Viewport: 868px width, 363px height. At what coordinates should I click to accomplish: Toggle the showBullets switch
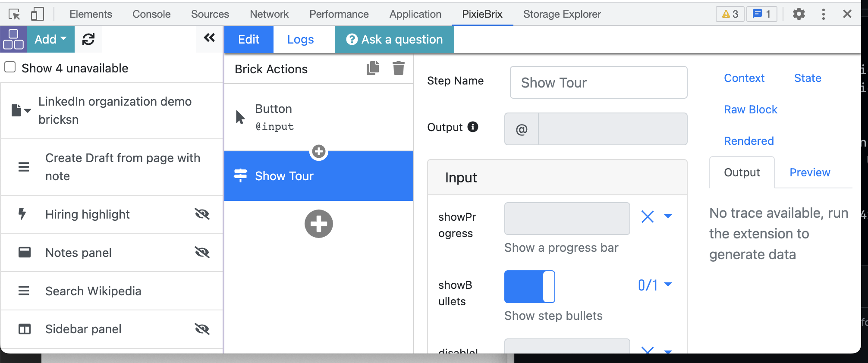[530, 287]
